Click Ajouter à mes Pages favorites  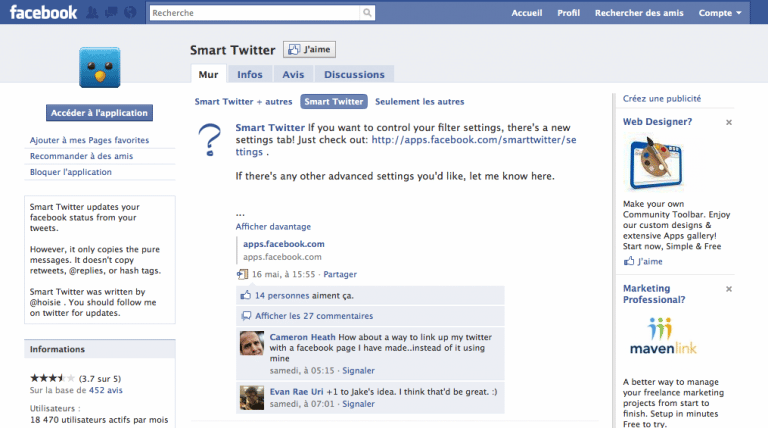coord(90,140)
